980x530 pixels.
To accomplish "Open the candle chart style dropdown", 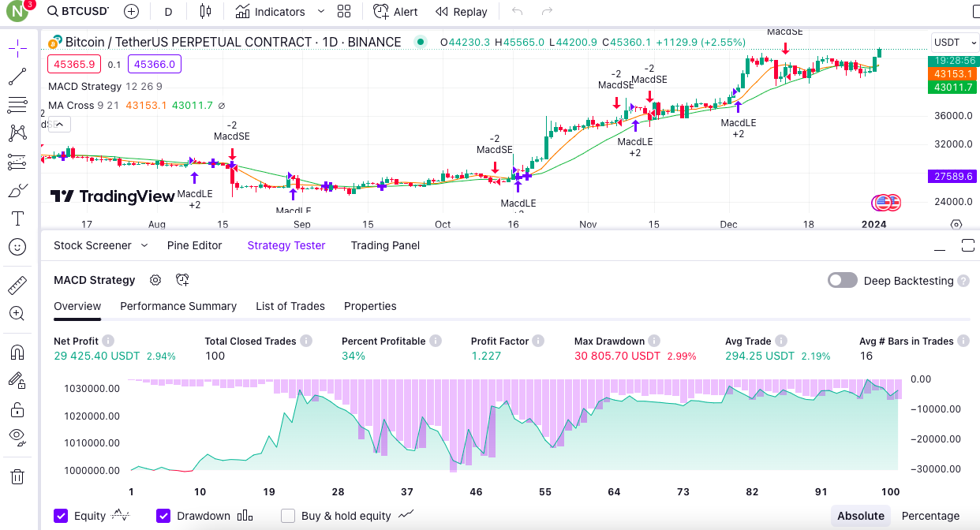I will pos(206,12).
